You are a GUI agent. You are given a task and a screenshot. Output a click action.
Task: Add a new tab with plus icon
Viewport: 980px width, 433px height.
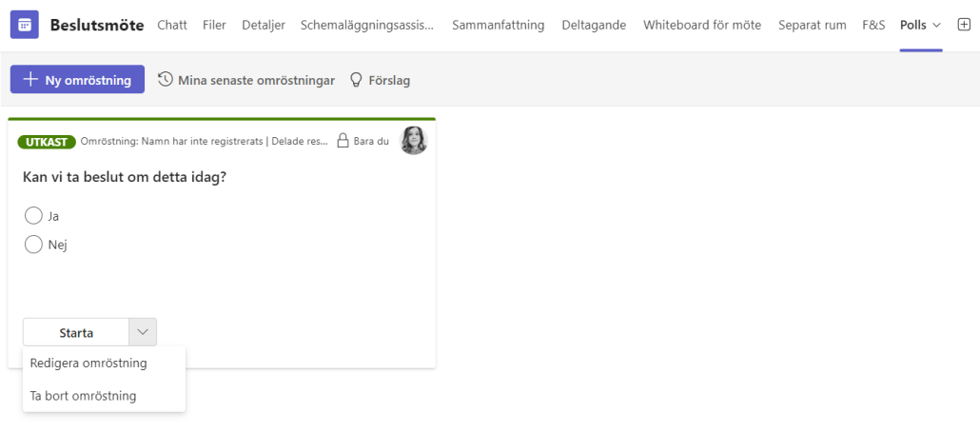[x=964, y=25]
